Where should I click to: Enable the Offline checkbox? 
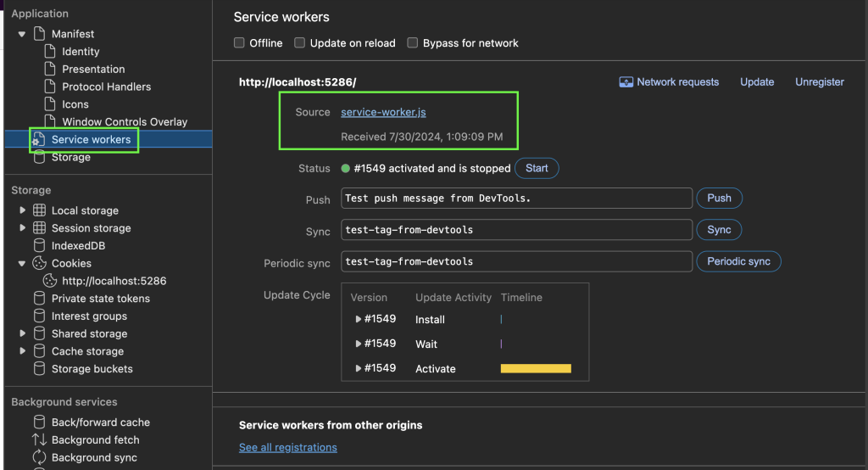(239, 42)
